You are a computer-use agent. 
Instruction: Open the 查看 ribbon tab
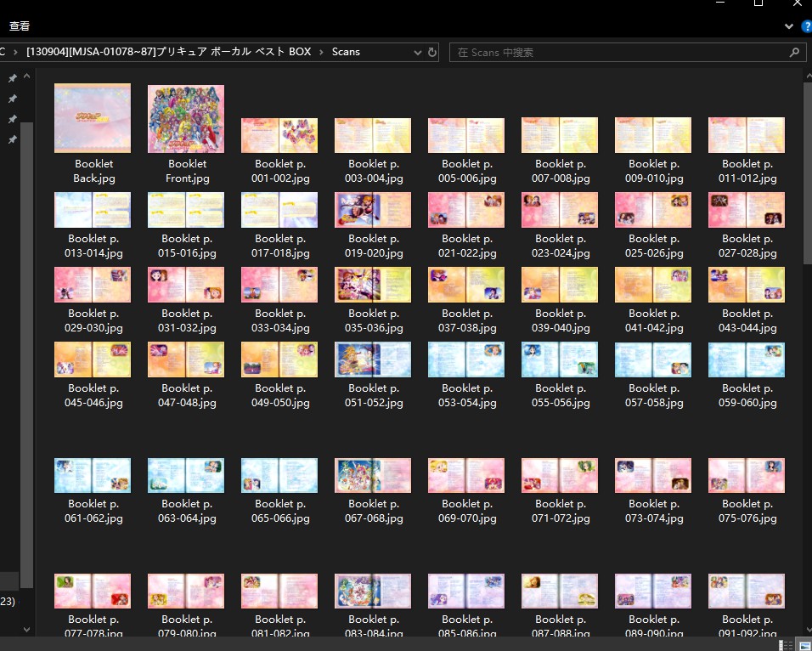tap(20, 25)
